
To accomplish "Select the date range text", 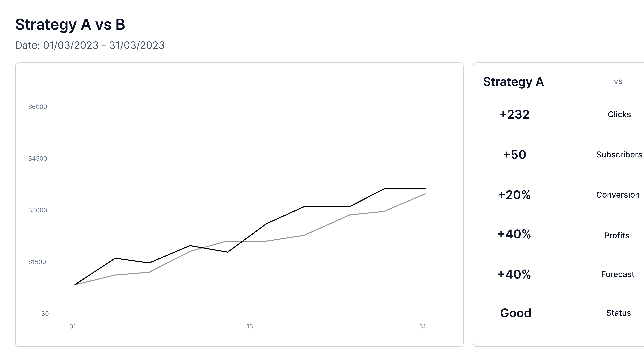I will pos(90,46).
